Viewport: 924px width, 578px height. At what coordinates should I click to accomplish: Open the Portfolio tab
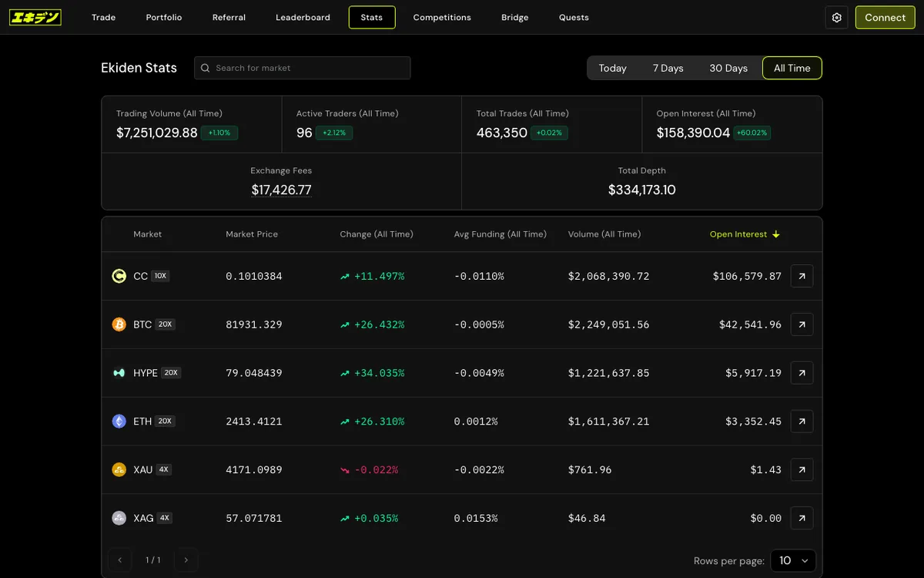click(164, 17)
